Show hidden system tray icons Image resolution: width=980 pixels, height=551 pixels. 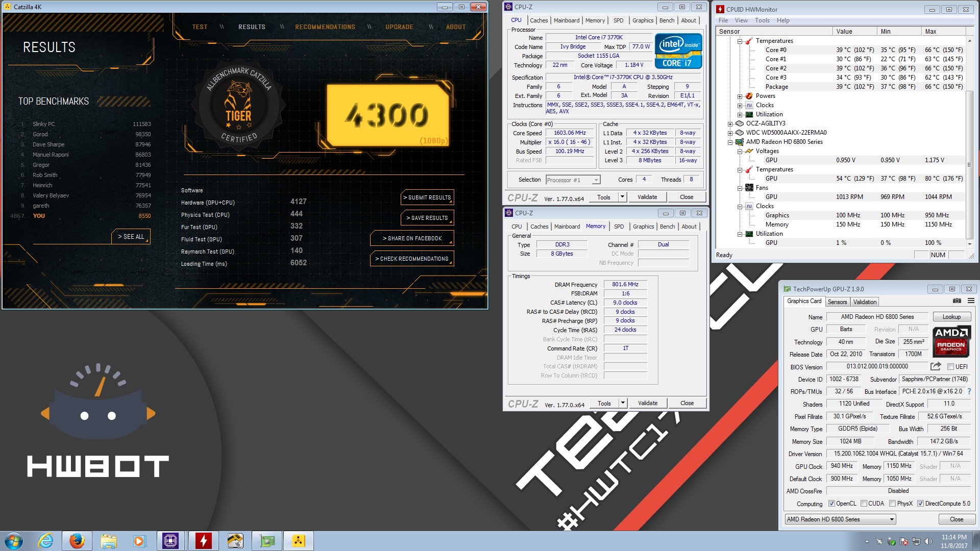[867, 541]
